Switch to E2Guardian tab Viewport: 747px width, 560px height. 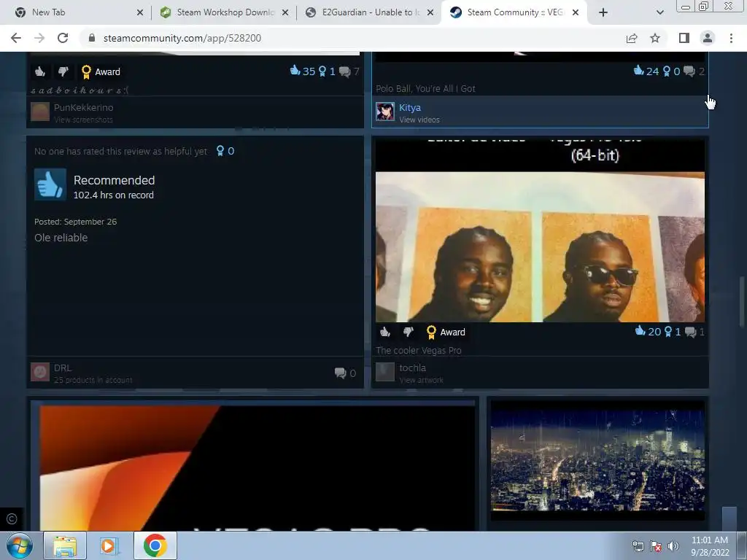click(369, 12)
